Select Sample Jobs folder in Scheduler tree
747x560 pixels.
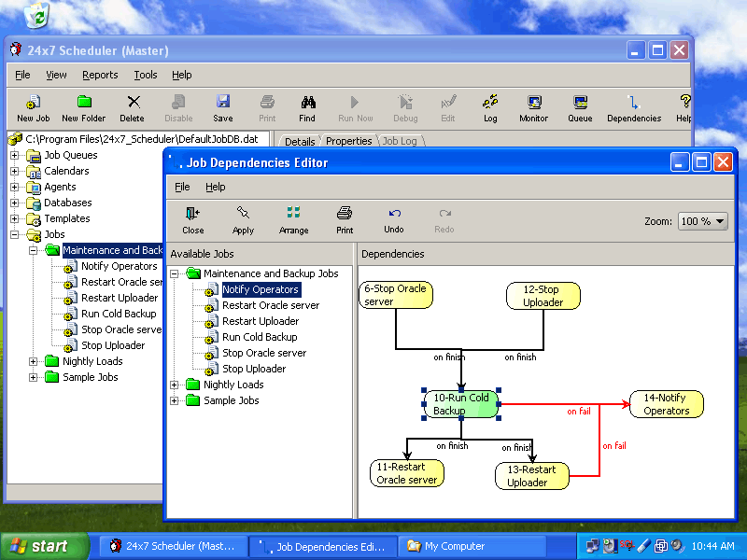click(90, 377)
